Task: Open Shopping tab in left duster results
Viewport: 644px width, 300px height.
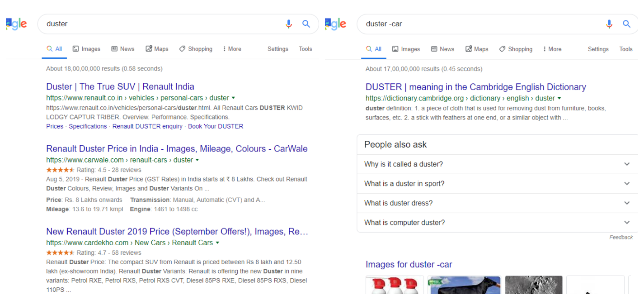Action: [x=196, y=49]
